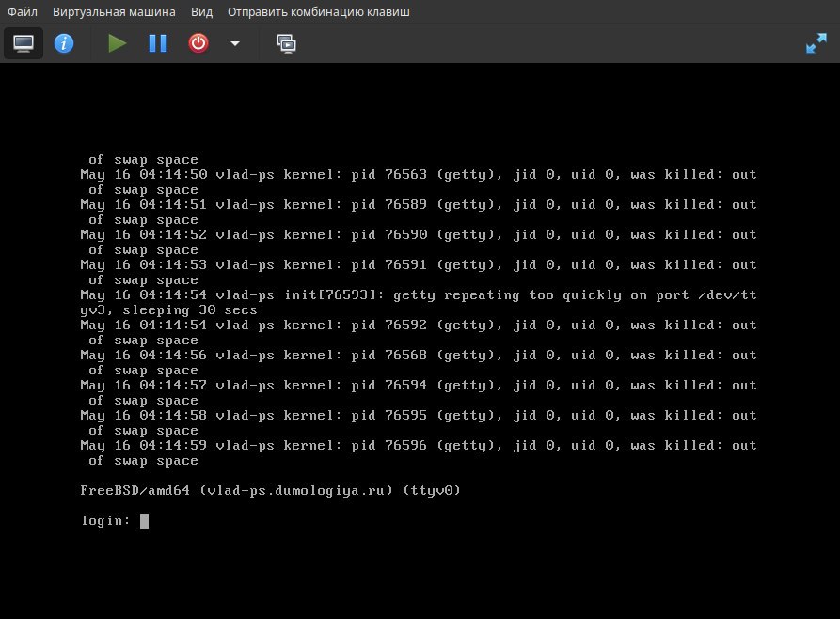Click log line for pid 76591

point(419,264)
